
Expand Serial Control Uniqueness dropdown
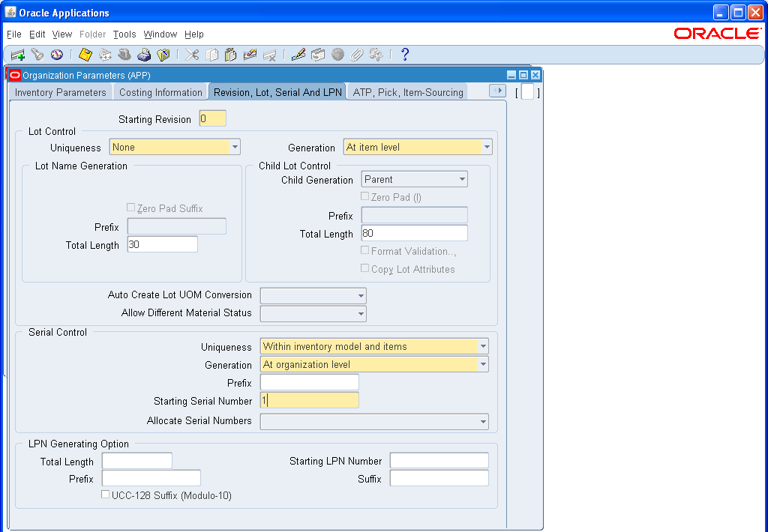tap(484, 346)
